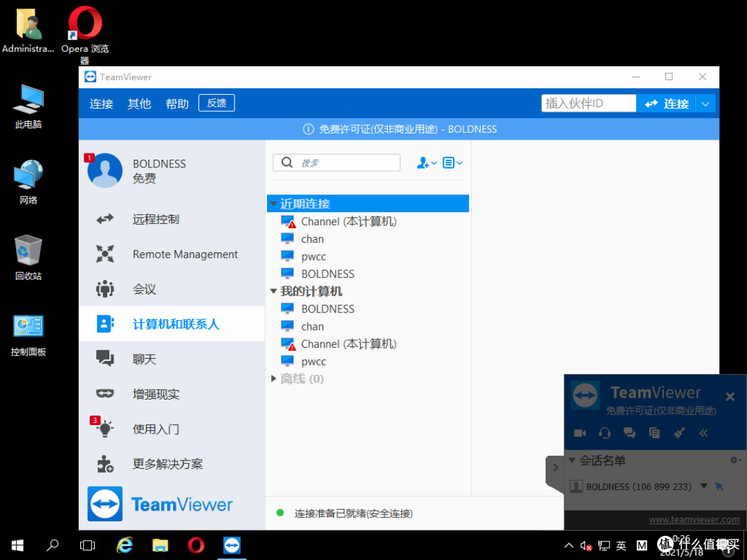Click whiteboard pen icon in session panel
Viewport: 747px width, 560px height.
coord(679,433)
